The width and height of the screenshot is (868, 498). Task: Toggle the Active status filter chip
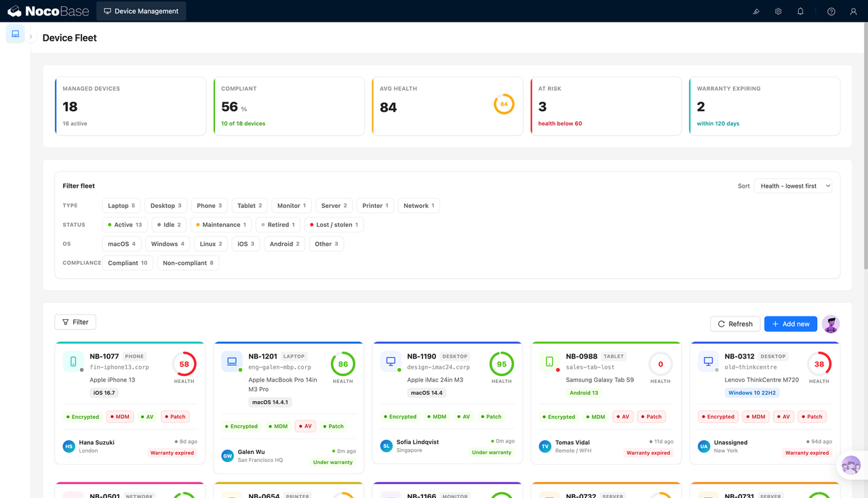(x=125, y=224)
